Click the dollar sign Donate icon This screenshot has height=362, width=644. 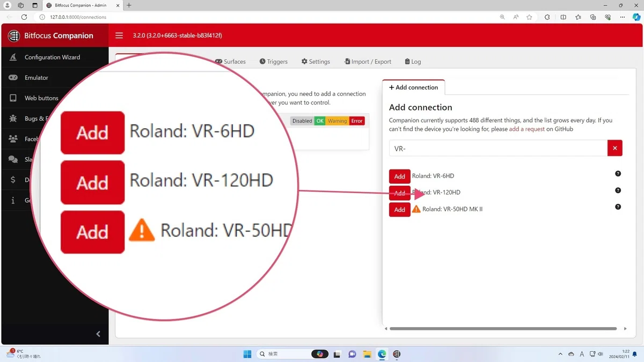13,180
